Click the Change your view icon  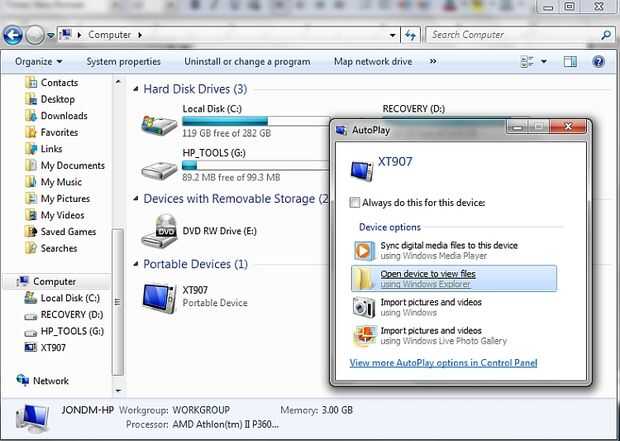pyautogui.click(x=527, y=62)
